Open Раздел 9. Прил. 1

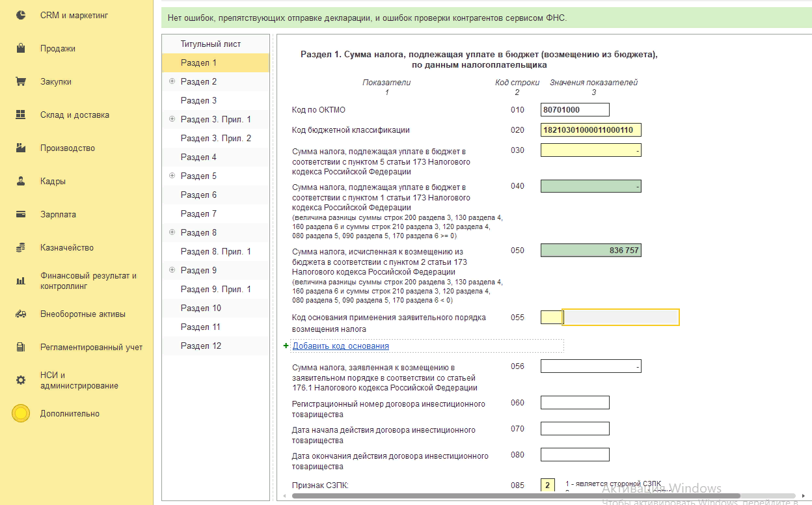(215, 289)
